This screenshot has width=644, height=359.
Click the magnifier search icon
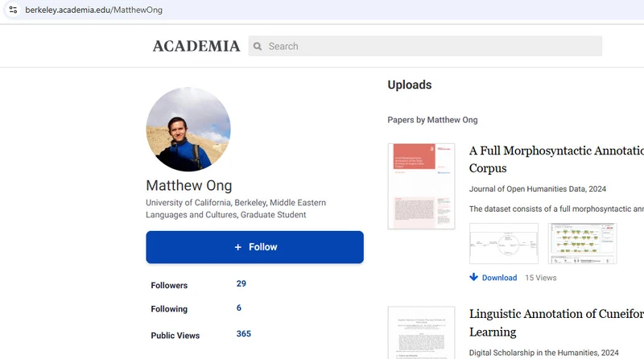click(258, 47)
